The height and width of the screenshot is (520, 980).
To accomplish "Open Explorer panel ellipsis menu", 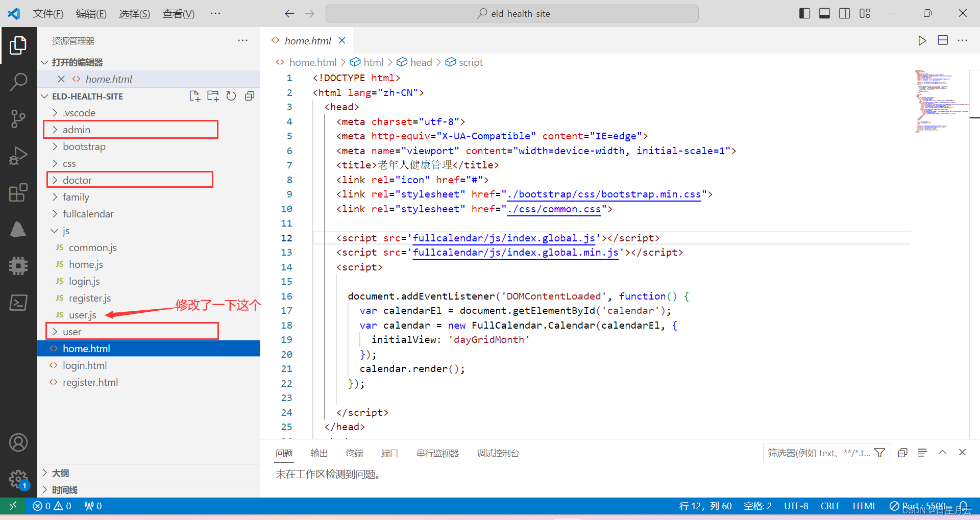I will 243,40.
